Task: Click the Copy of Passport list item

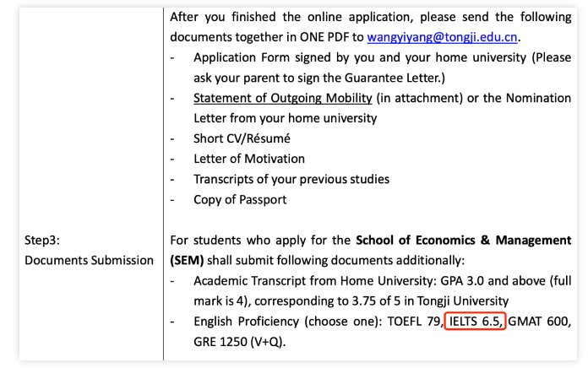Action: [x=240, y=199]
